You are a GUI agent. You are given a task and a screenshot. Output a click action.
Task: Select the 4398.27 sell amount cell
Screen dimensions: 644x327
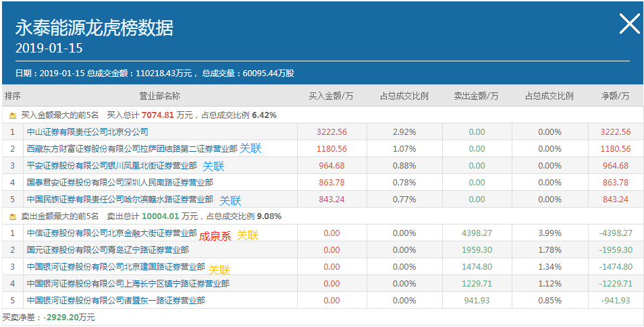(477, 233)
